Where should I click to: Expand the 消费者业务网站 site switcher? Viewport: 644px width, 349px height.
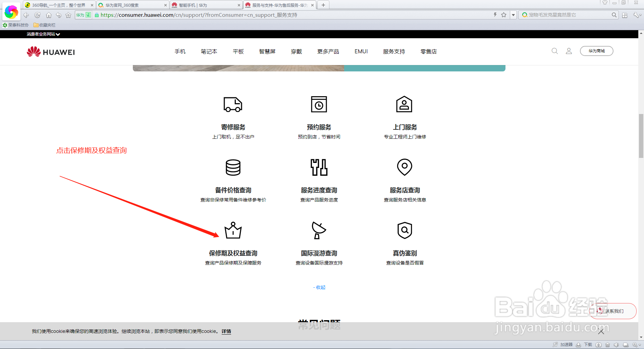pyautogui.click(x=43, y=34)
